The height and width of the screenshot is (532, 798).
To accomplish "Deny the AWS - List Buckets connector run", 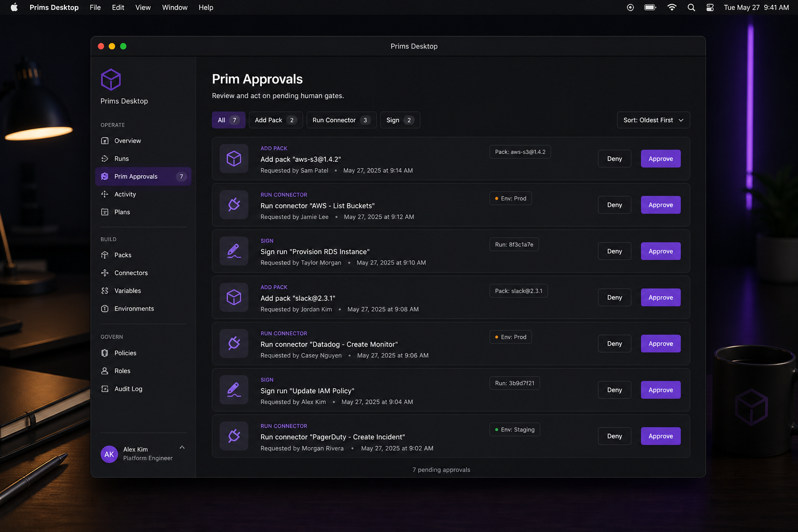I will point(615,205).
